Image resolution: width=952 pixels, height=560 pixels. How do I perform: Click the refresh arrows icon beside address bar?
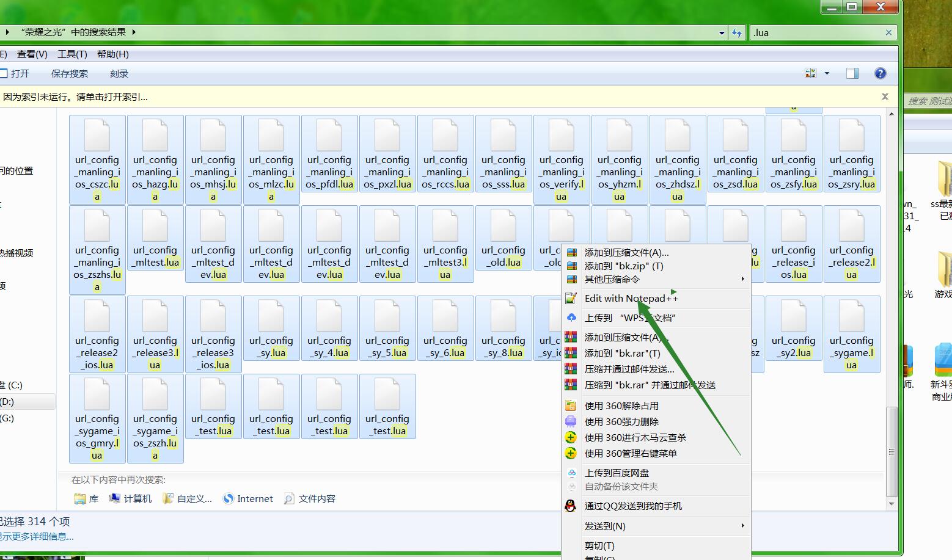point(737,33)
